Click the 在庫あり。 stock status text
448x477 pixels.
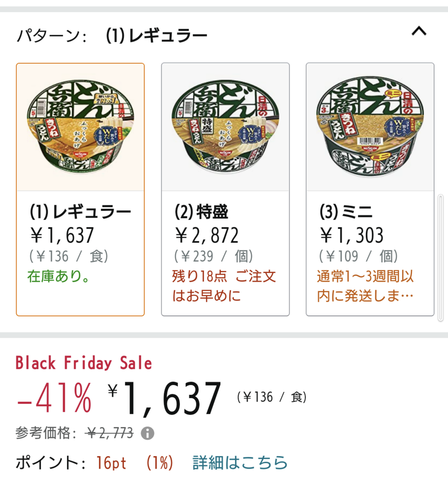pos(58,276)
